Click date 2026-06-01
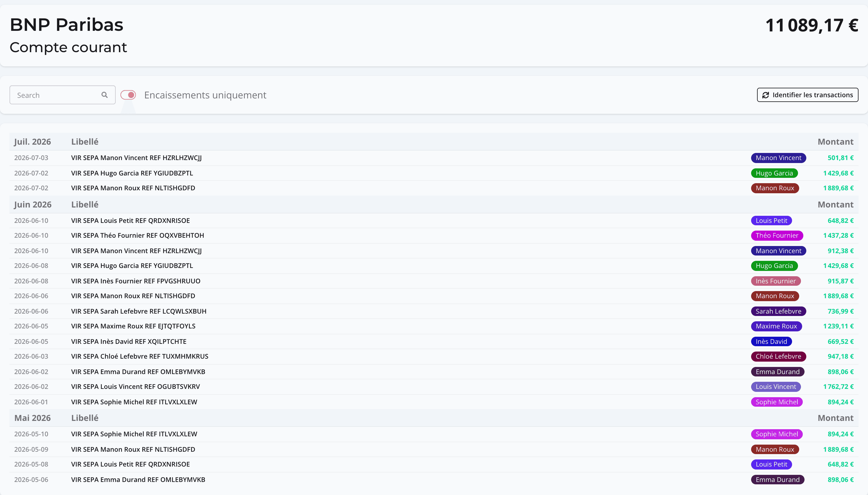The image size is (868, 495). 31,402
